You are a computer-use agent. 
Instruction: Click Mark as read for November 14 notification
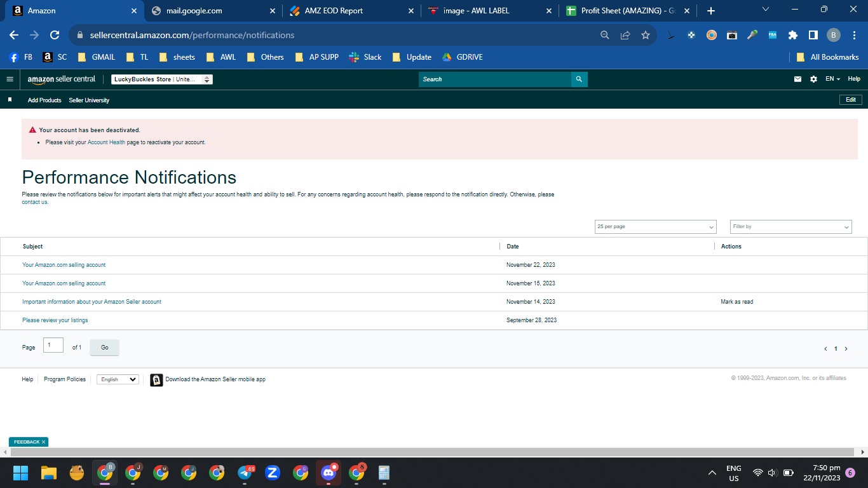737,302
